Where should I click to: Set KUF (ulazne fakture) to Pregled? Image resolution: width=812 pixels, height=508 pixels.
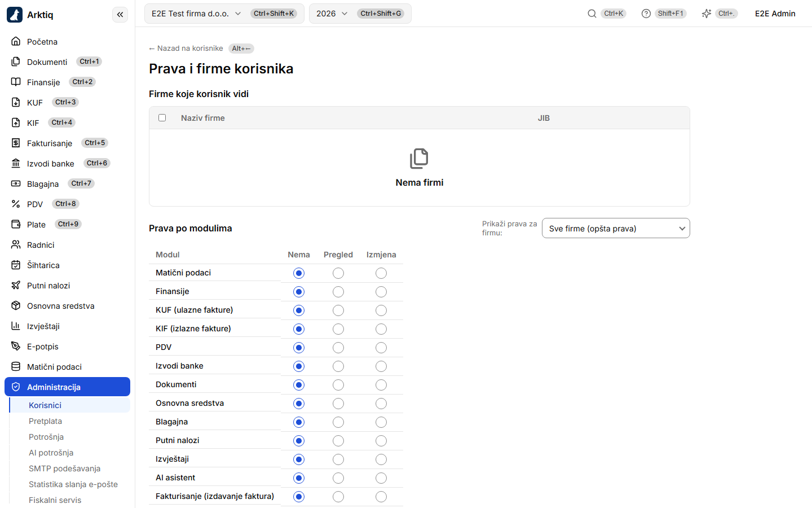[338, 310]
